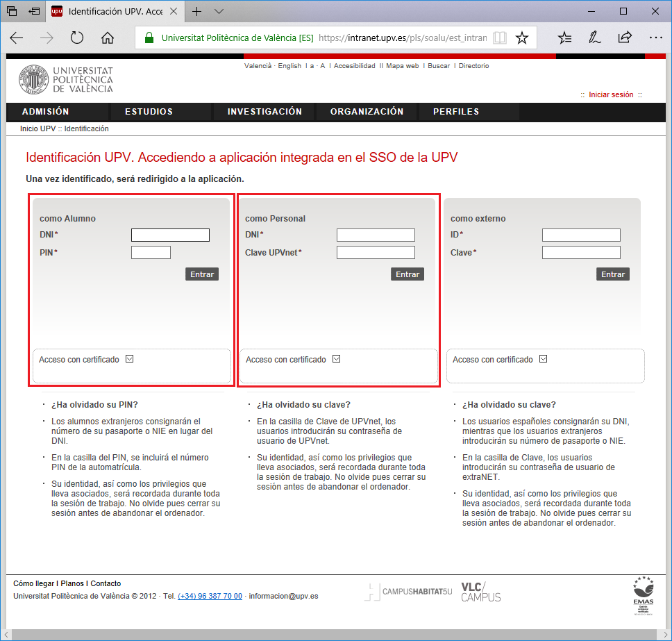The image size is (672, 641).
Task: Click the Iniciar sesión link
Action: 611,95
